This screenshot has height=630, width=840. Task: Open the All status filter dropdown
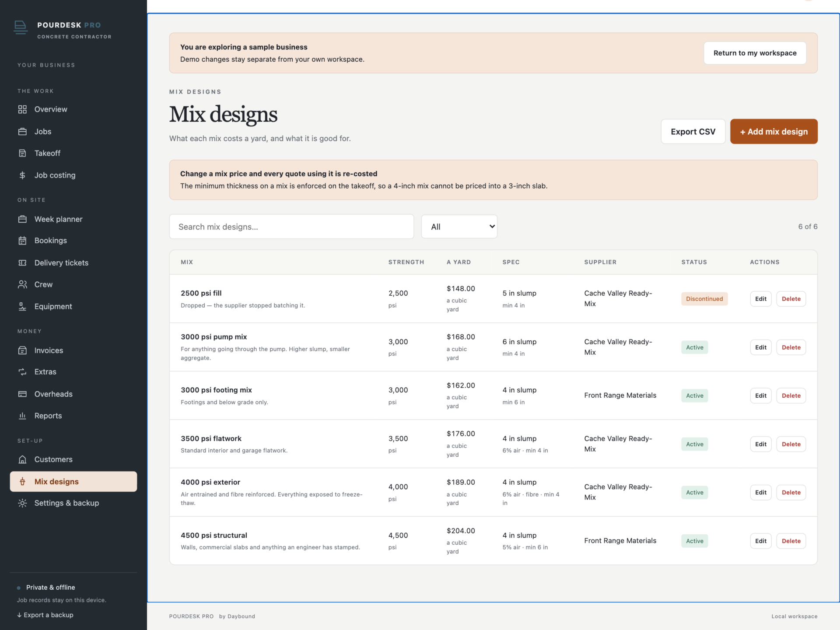(x=459, y=227)
